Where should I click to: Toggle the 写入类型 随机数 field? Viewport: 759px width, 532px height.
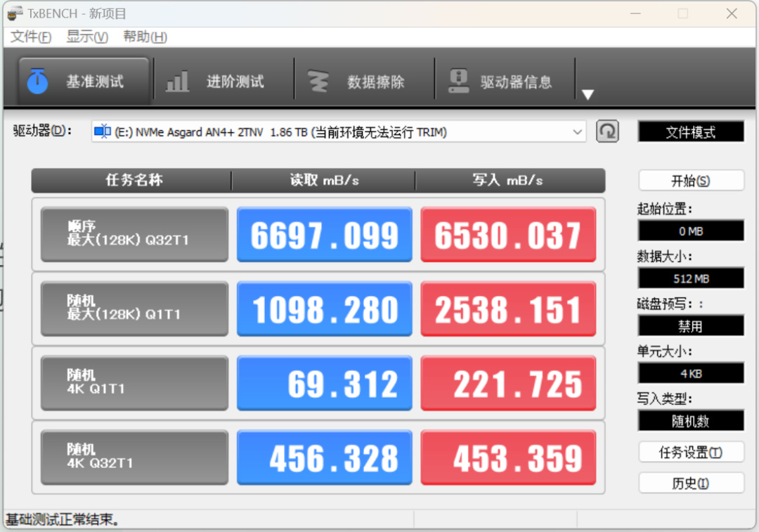point(691,421)
